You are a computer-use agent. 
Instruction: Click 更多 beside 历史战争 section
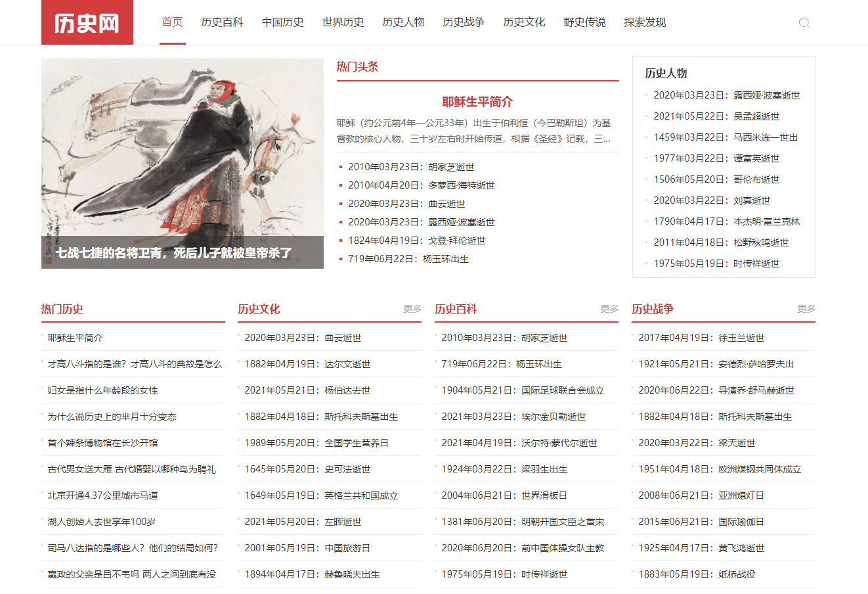pos(806,309)
